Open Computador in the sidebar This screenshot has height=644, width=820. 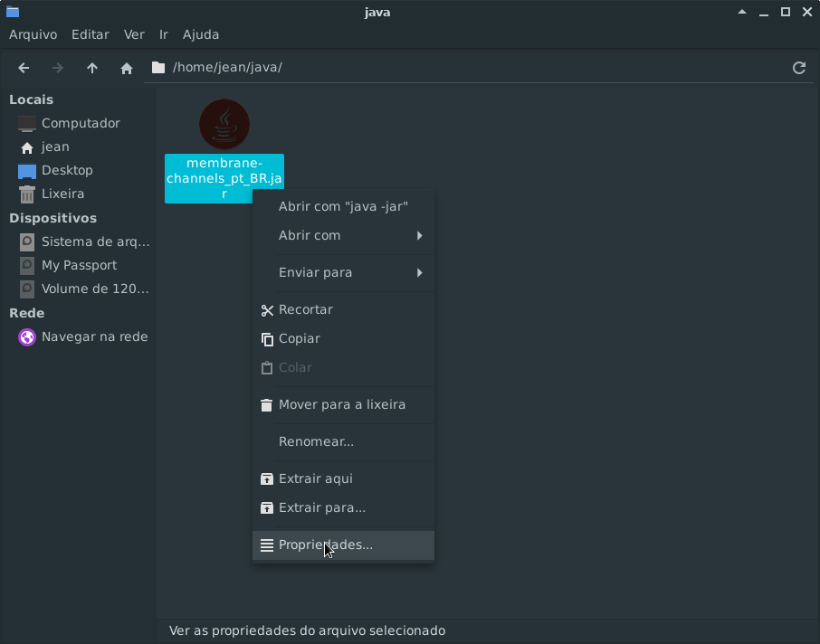click(x=81, y=123)
